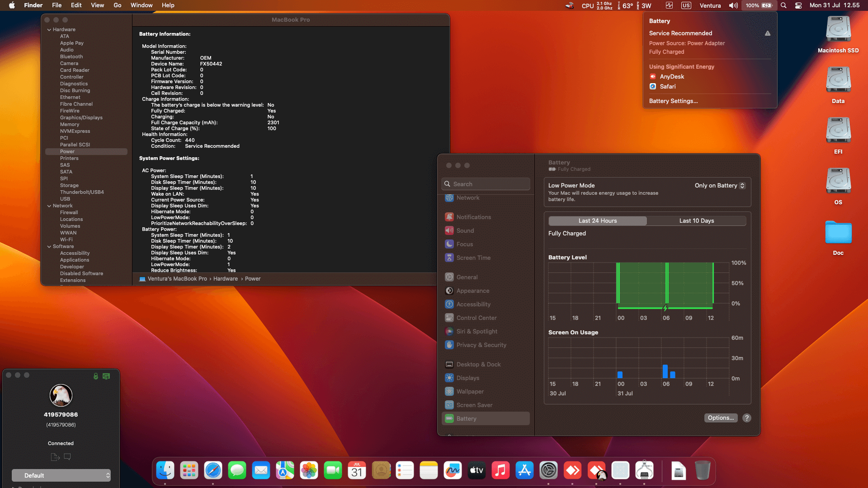Open the US input source menu
868x488 pixels.
point(686,5)
